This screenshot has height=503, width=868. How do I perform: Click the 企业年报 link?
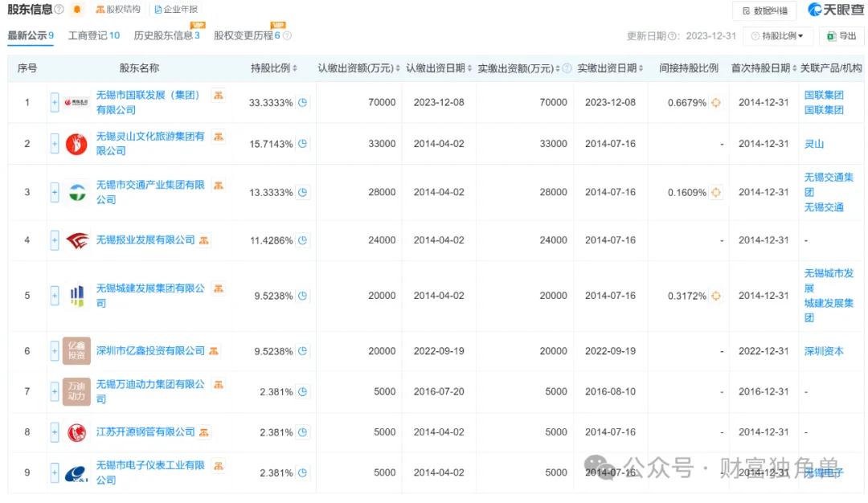176,10
